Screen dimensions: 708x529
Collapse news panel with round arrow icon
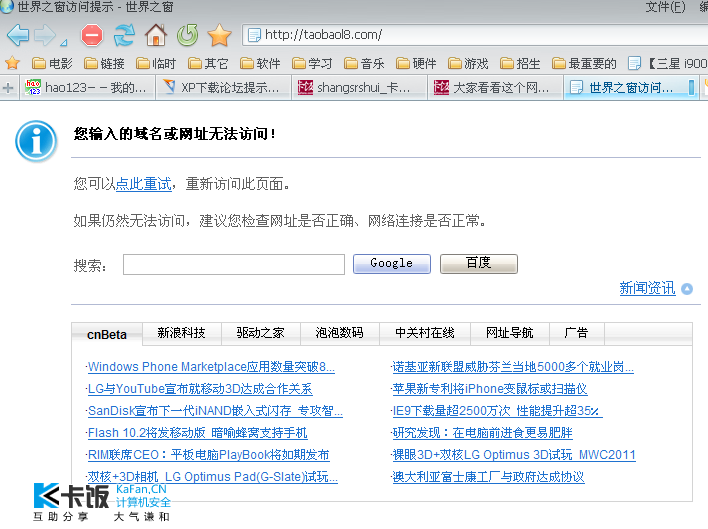(x=687, y=289)
